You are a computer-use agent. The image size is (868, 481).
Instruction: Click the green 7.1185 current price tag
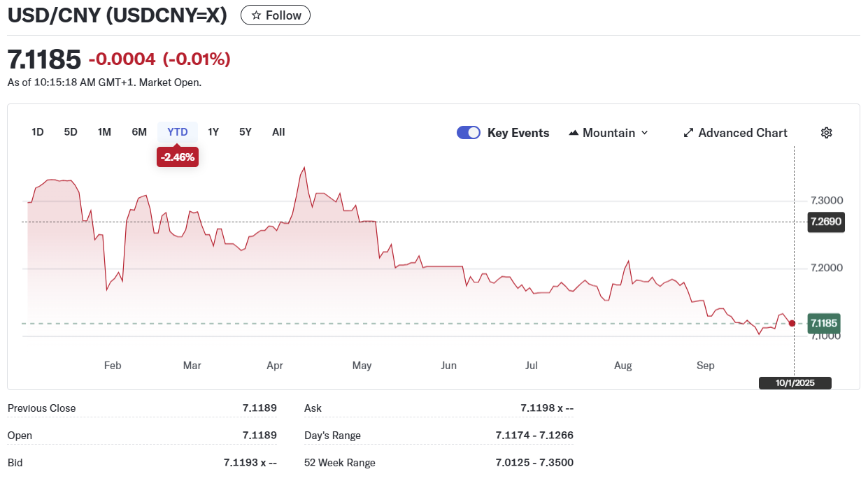(823, 324)
